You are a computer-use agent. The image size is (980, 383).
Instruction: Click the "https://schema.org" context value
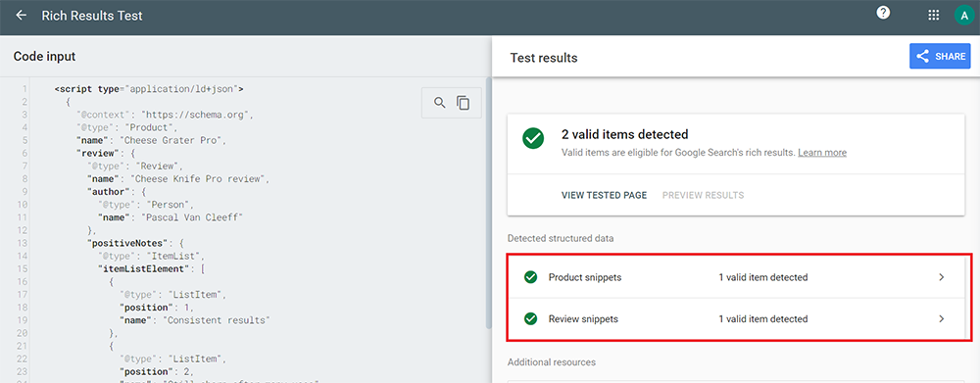tap(196, 115)
